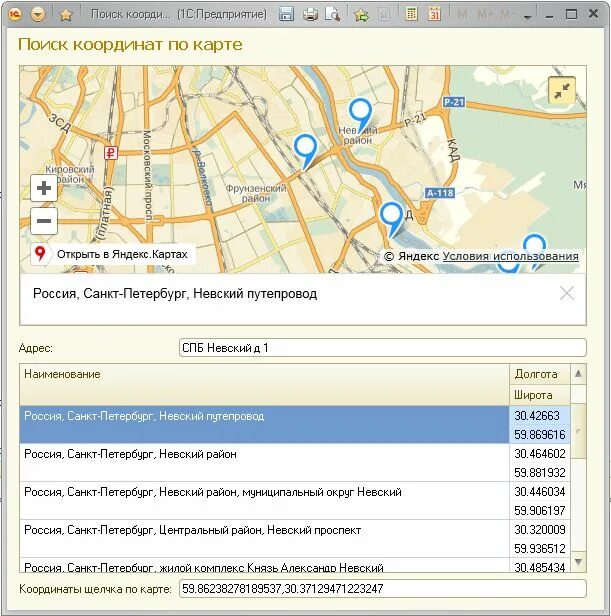Screen dimensions: 611x616
Task: Open the Условия использования link
Action: pyautogui.click(x=510, y=256)
